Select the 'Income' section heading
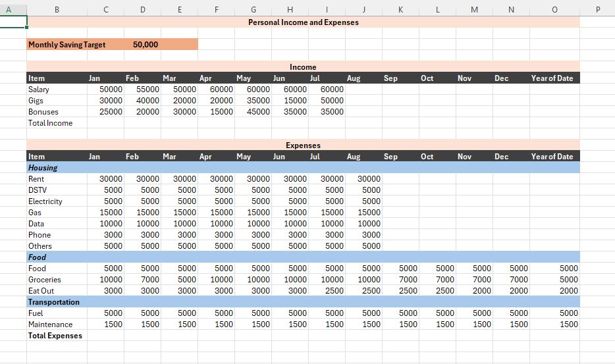The width and height of the screenshot is (615, 364). click(303, 67)
